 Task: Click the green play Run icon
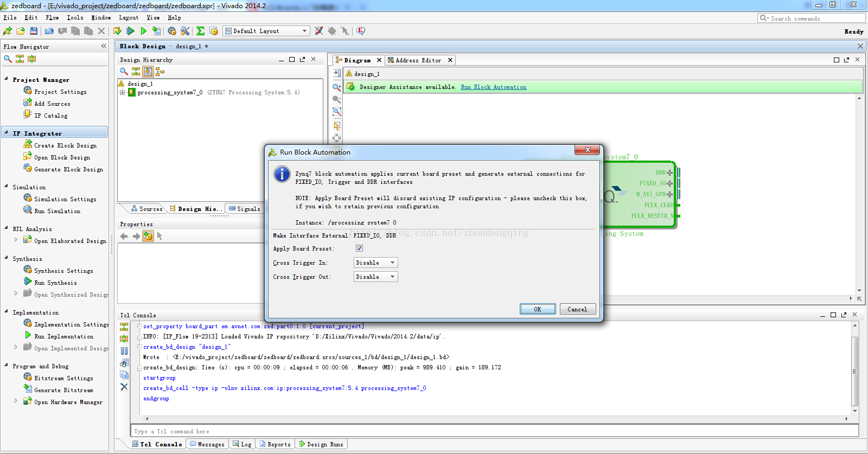(143, 31)
